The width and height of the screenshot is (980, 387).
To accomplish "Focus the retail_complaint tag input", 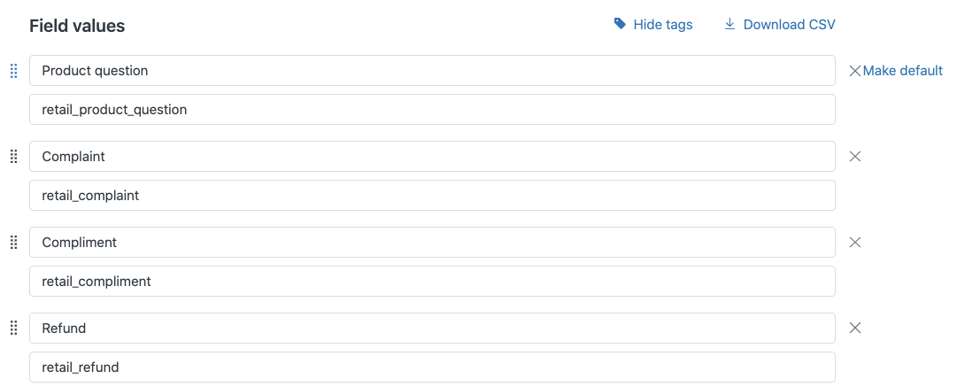I will point(432,196).
